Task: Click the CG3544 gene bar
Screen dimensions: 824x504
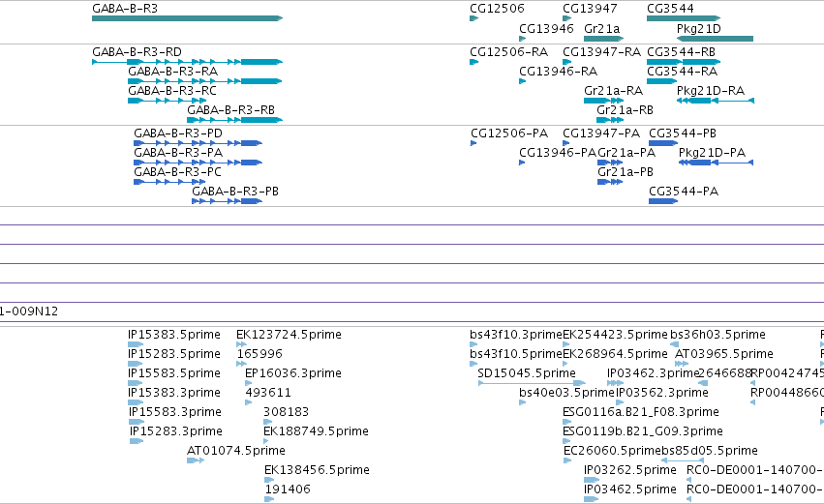Action: click(x=684, y=18)
